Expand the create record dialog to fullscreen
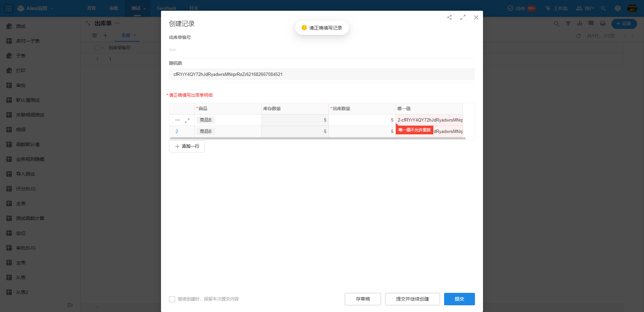 point(463,17)
